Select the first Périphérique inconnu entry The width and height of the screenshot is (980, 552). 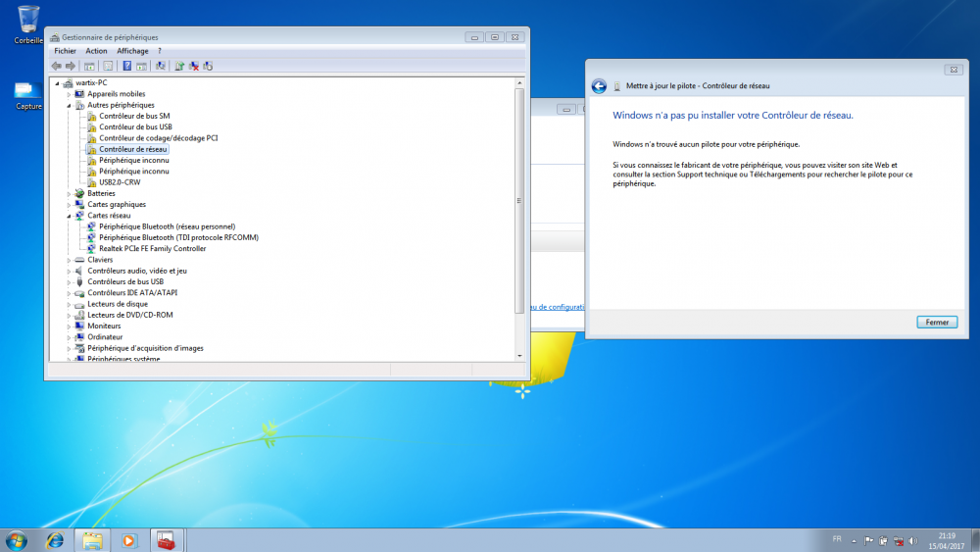(x=133, y=161)
